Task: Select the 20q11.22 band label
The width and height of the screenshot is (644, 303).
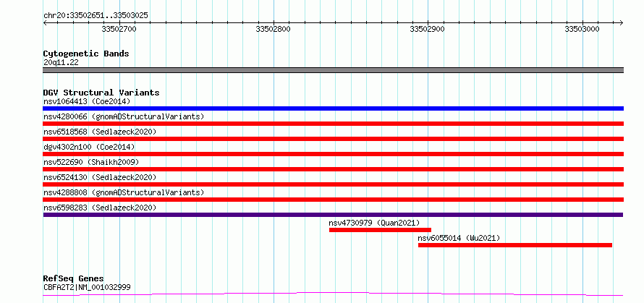Action: [x=61, y=62]
